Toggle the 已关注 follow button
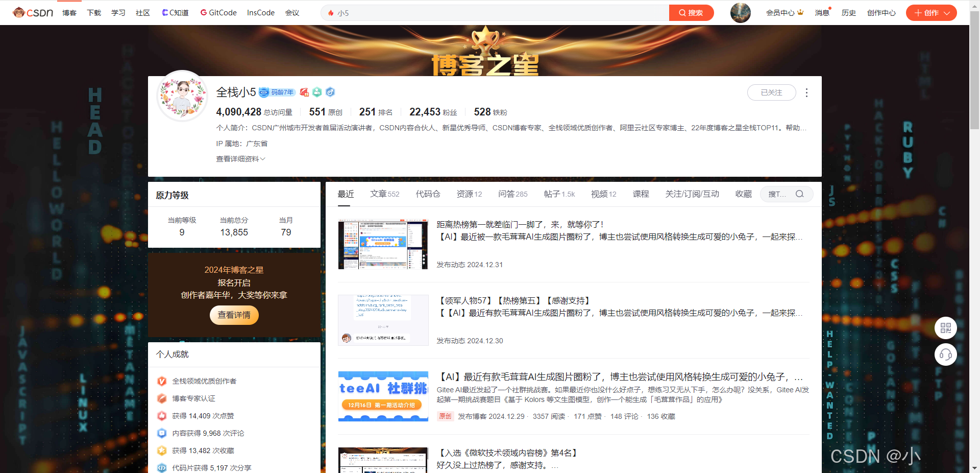980x473 pixels. pyautogui.click(x=771, y=92)
